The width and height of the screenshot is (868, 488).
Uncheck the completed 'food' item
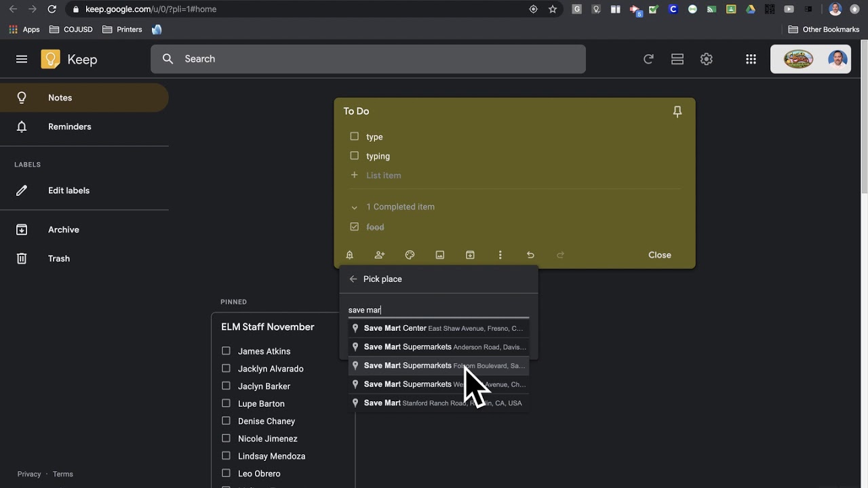[x=354, y=227]
